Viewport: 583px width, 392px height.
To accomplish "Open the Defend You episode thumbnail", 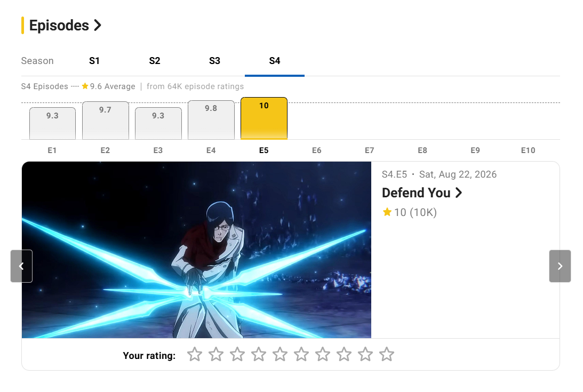I will click(196, 250).
